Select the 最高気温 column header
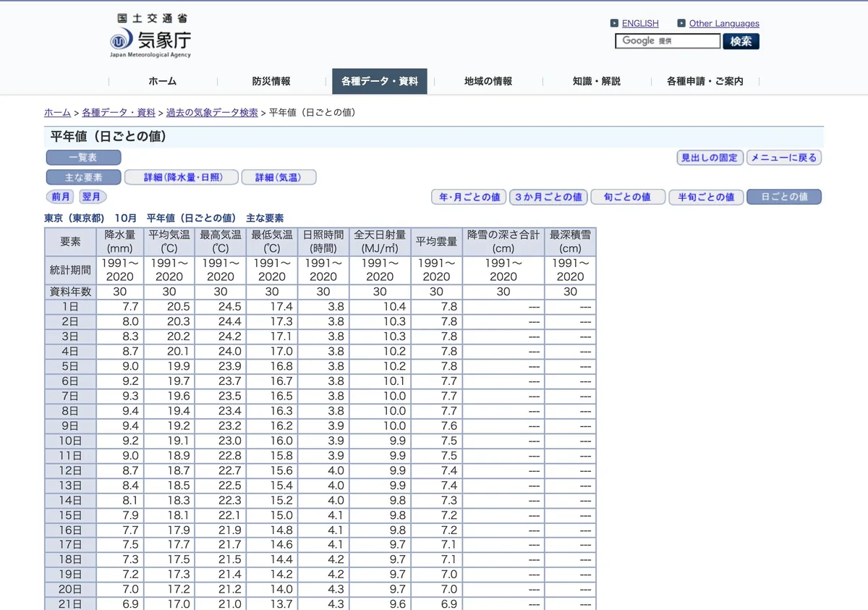Image resolution: width=868 pixels, height=610 pixels. coord(221,242)
